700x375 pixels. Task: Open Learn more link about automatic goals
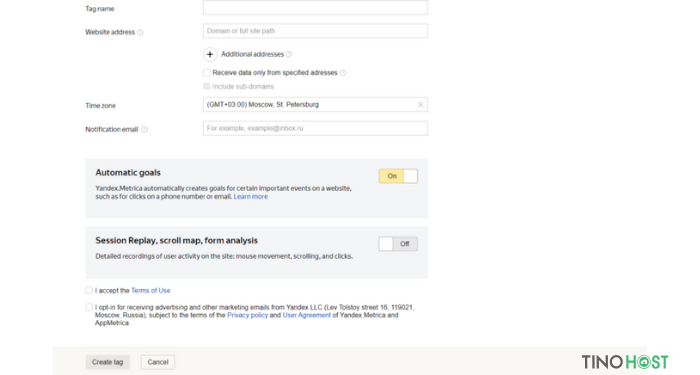[251, 196]
